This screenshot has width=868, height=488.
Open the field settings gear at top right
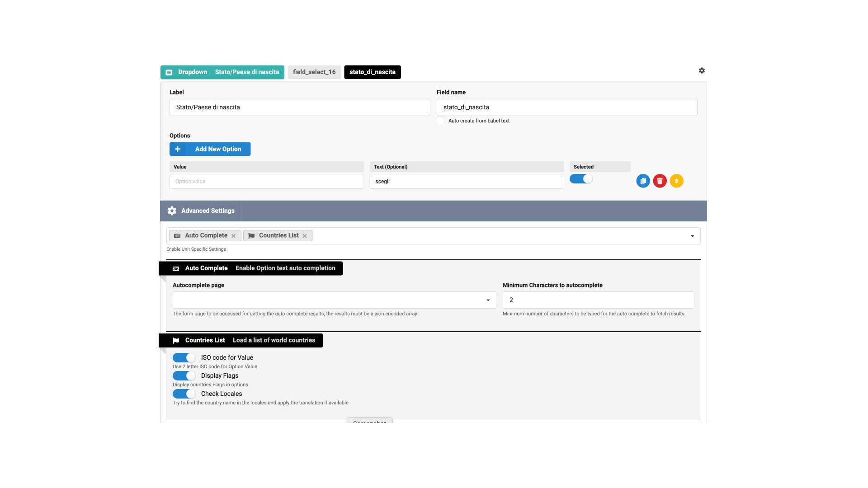tap(702, 70)
